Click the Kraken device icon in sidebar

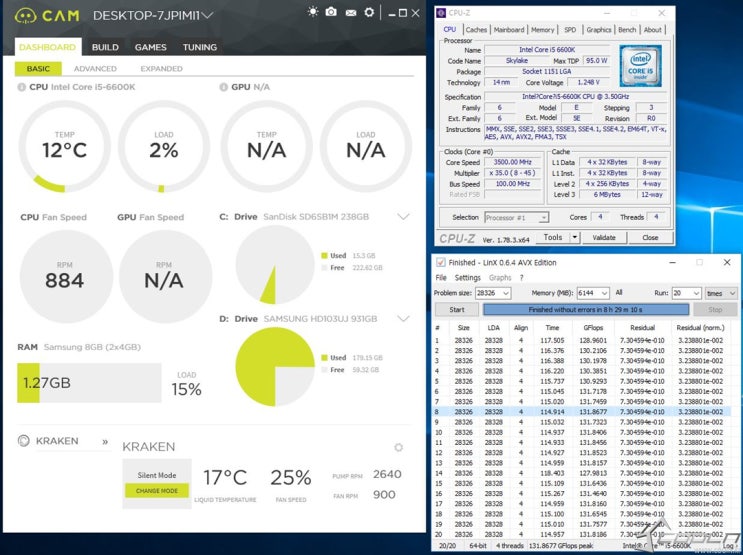[x=23, y=441]
